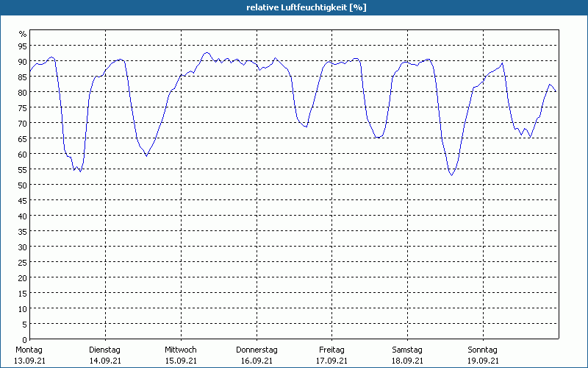Click the date '14.09.21'
This screenshot has width=588, height=368.
(105, 361)
